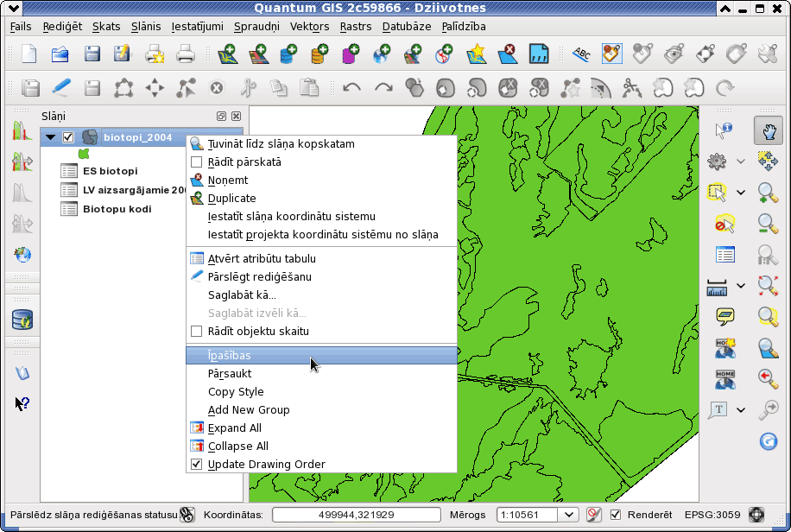Expand dropdown next to the text annotation icon

(741, 410)
